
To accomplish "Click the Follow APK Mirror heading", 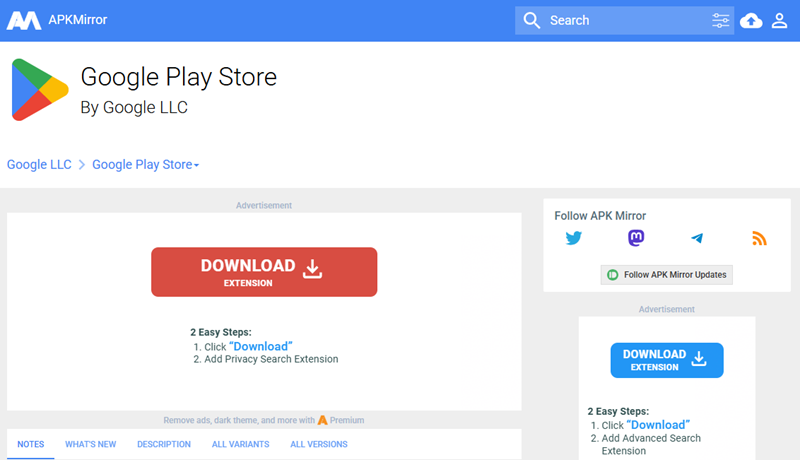I will pyautogui.click(x=600, y=216).
